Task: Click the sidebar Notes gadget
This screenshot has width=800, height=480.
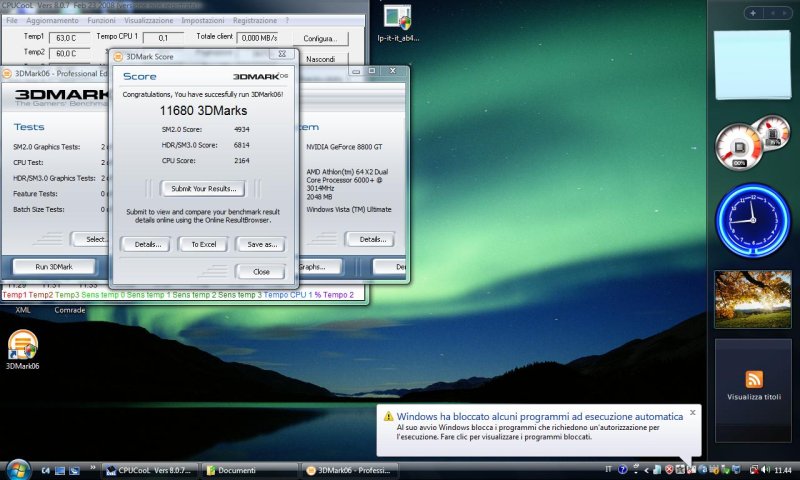Action: pos(753,65)
